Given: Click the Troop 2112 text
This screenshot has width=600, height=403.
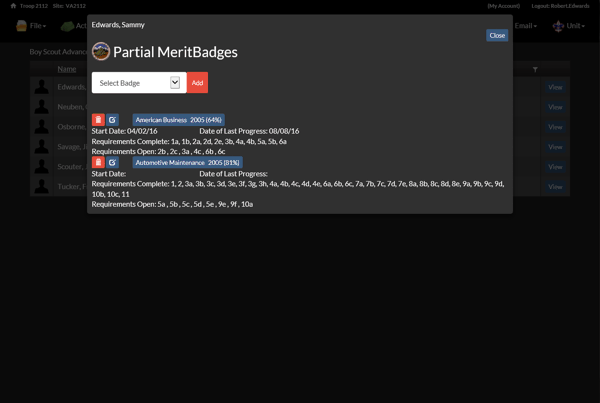Looking at the screenshot, I should coord(34,6).
